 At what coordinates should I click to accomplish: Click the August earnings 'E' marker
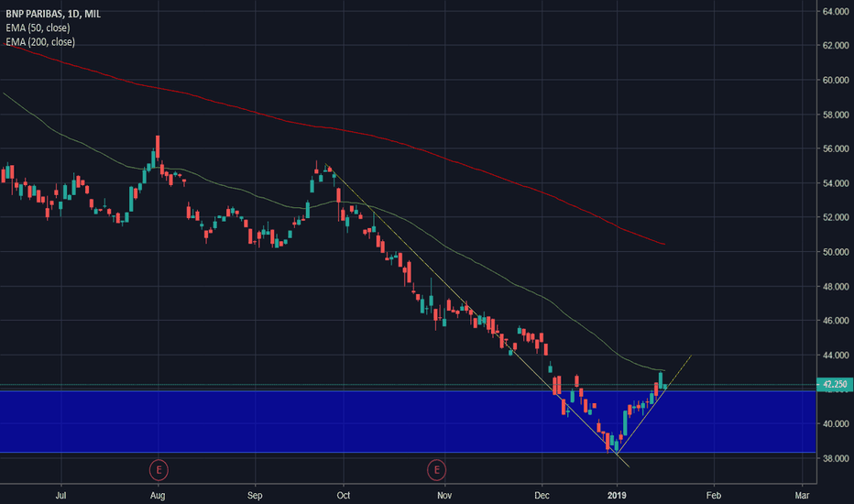[159, 470]
